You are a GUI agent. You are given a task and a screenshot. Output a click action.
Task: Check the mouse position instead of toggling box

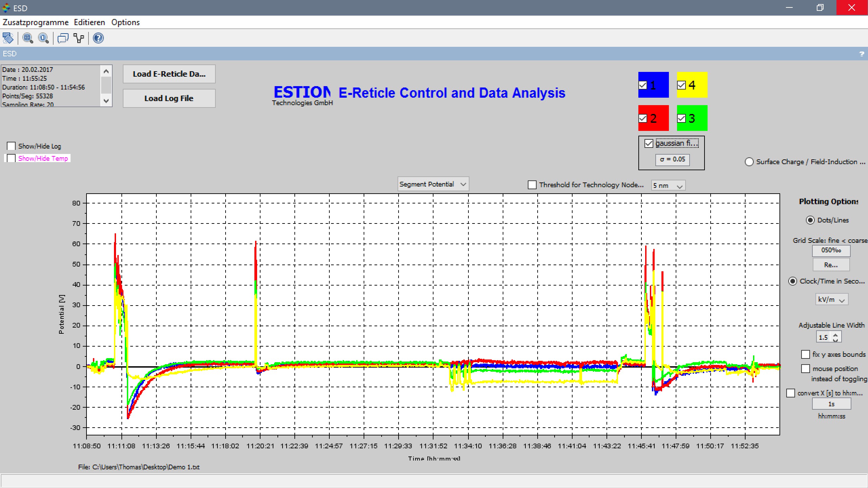tap(805, 369)
